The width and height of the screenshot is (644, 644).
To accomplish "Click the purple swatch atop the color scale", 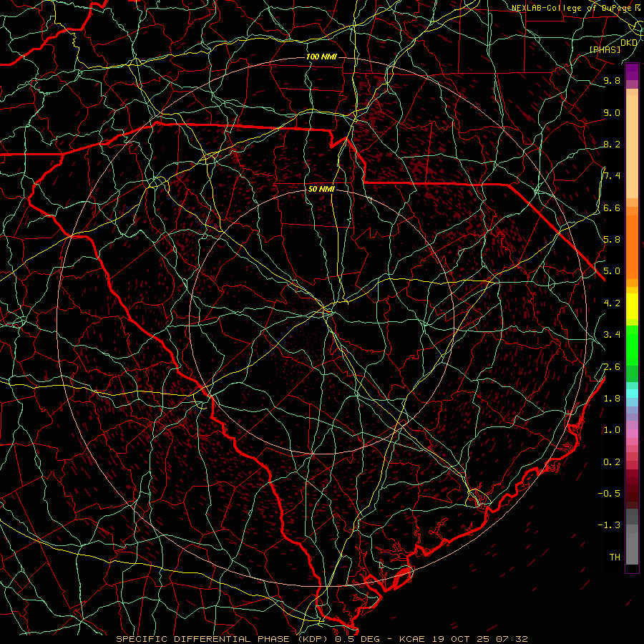I will (x=632, y=72).
